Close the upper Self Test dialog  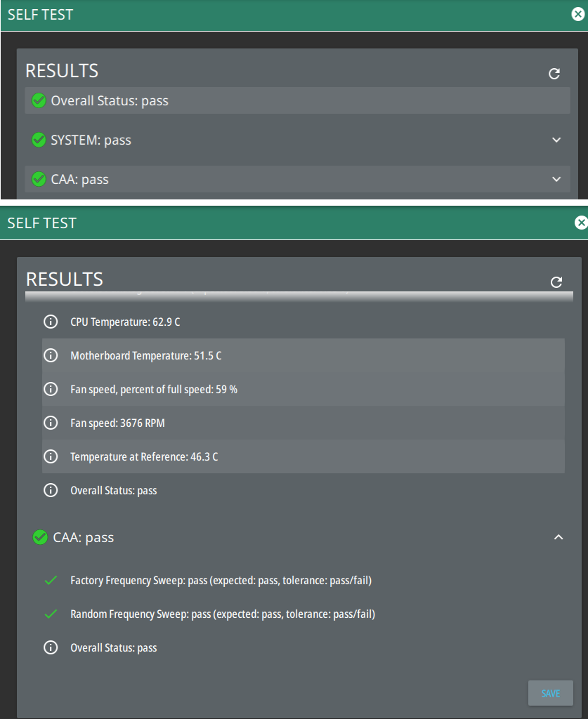pos(578,15)
